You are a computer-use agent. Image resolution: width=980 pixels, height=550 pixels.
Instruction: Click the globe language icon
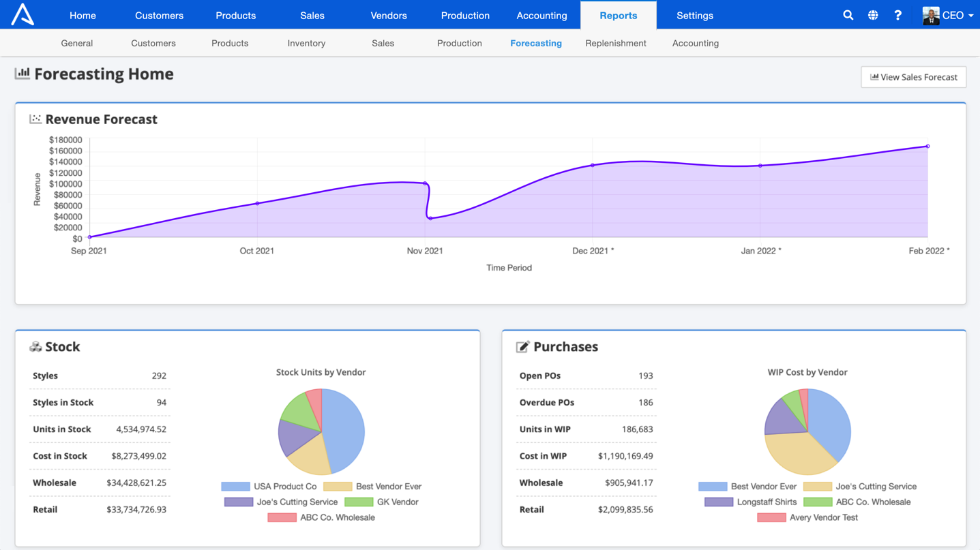(873, 15)
